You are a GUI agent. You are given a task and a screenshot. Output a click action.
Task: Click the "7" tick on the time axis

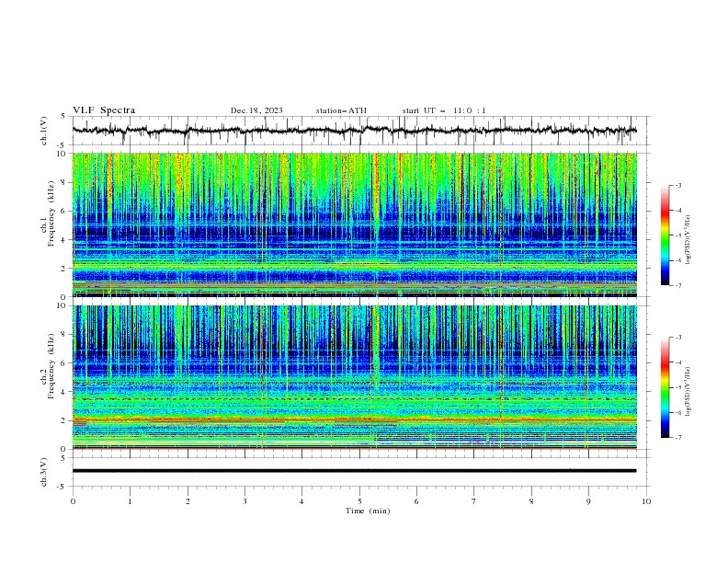tap(474, 501)
